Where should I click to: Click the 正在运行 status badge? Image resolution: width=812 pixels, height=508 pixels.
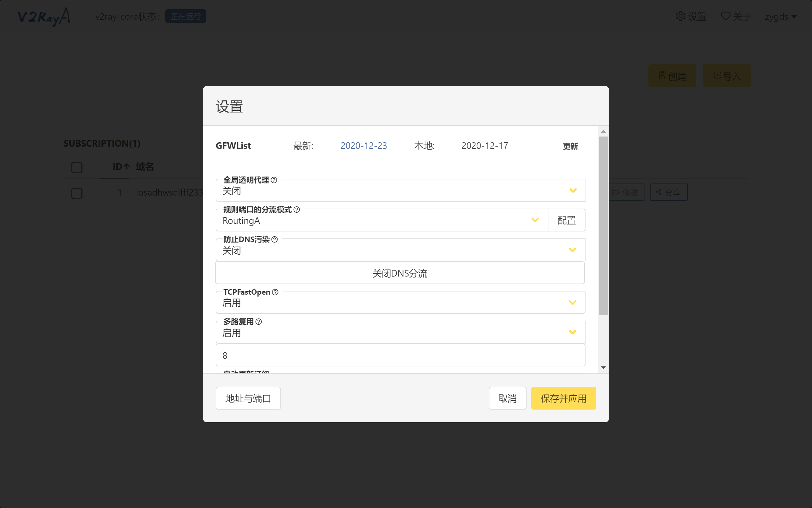click(186, 16)
